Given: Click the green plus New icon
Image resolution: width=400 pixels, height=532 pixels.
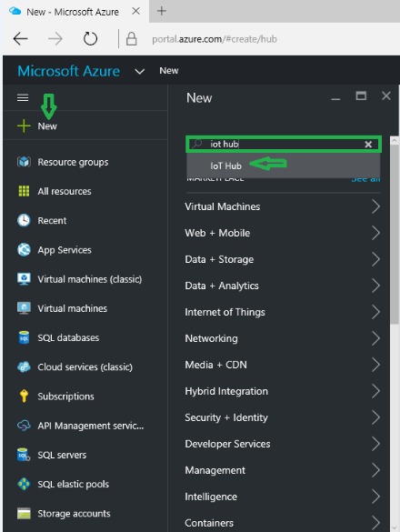Looking at the screenshot, I should click(x=24, y=125).
